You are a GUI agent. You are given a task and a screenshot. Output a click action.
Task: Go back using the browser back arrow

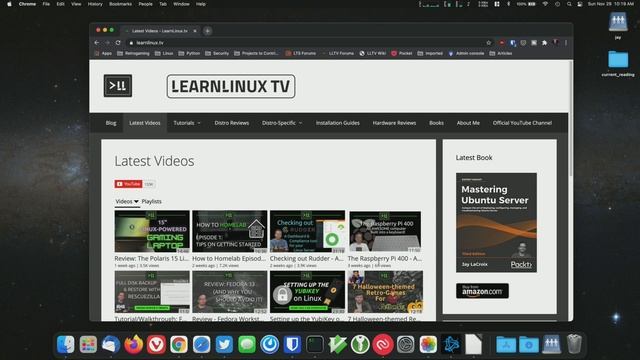[x=97, y=42]
